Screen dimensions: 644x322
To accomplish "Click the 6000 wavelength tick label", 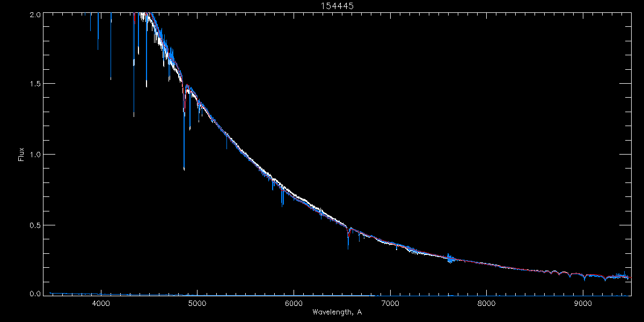I will (294, 303).
